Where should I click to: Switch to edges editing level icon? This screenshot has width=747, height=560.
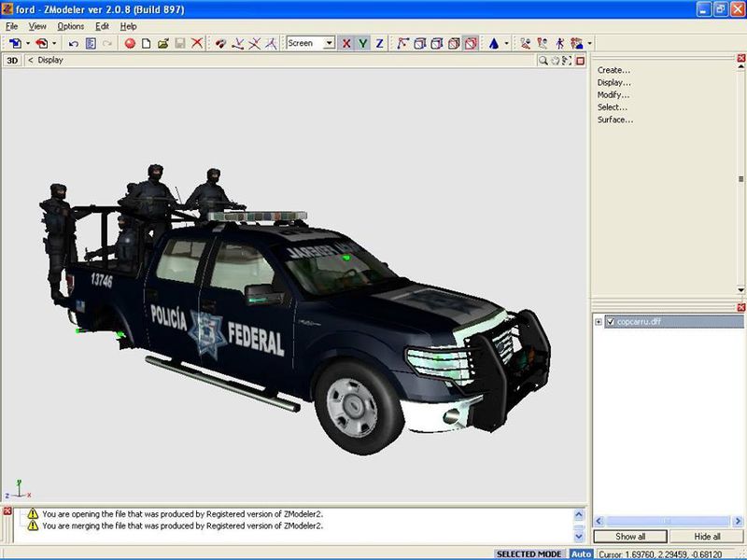pos(419,44)
